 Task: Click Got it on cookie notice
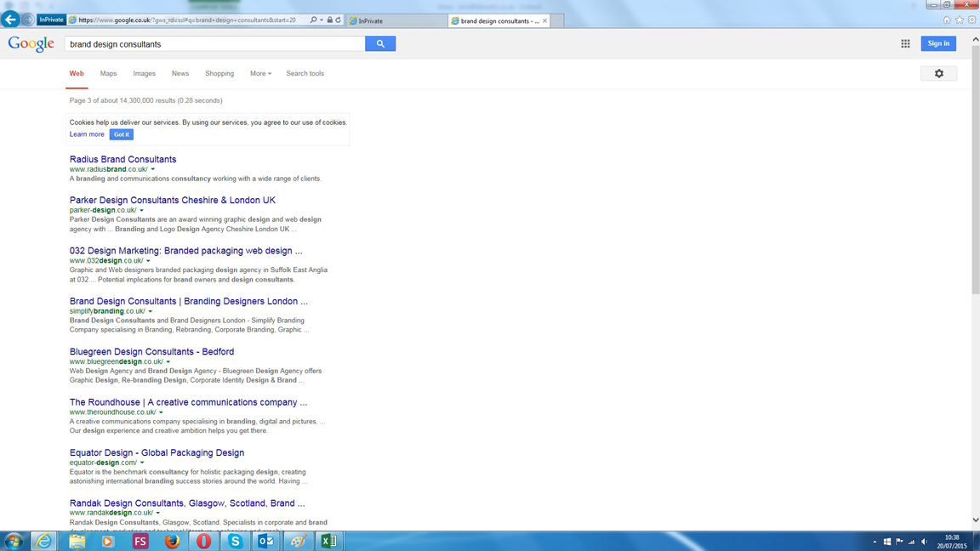tap(121, 134)
